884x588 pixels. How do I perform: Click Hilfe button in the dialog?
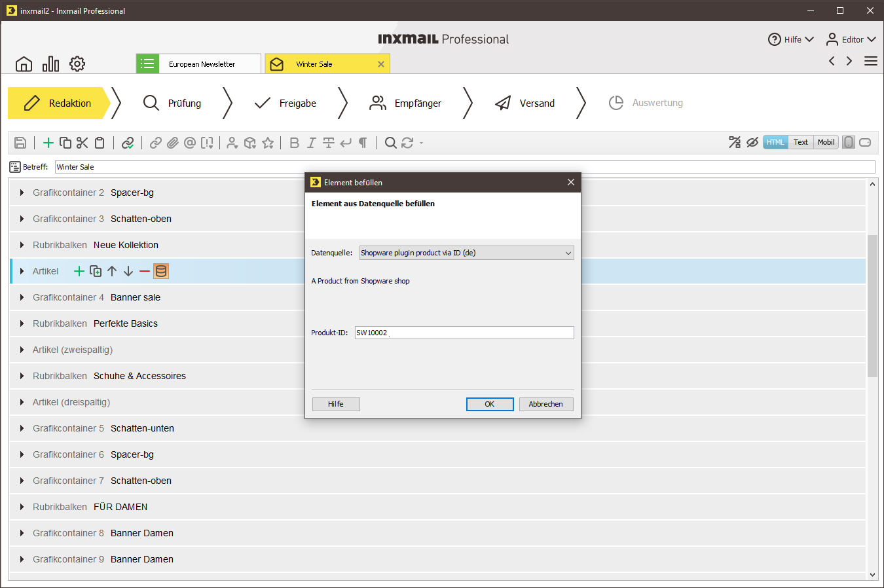pyautogui.click(x=336, y=404)
